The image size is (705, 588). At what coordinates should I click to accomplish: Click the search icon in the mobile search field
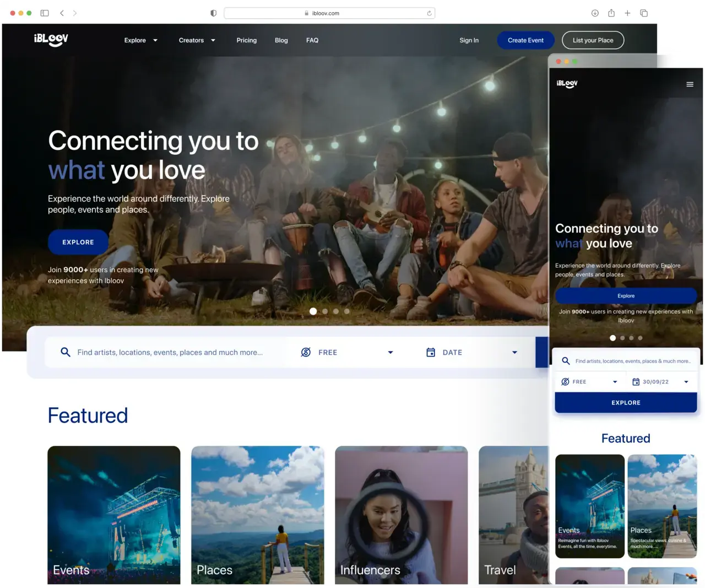566,361
